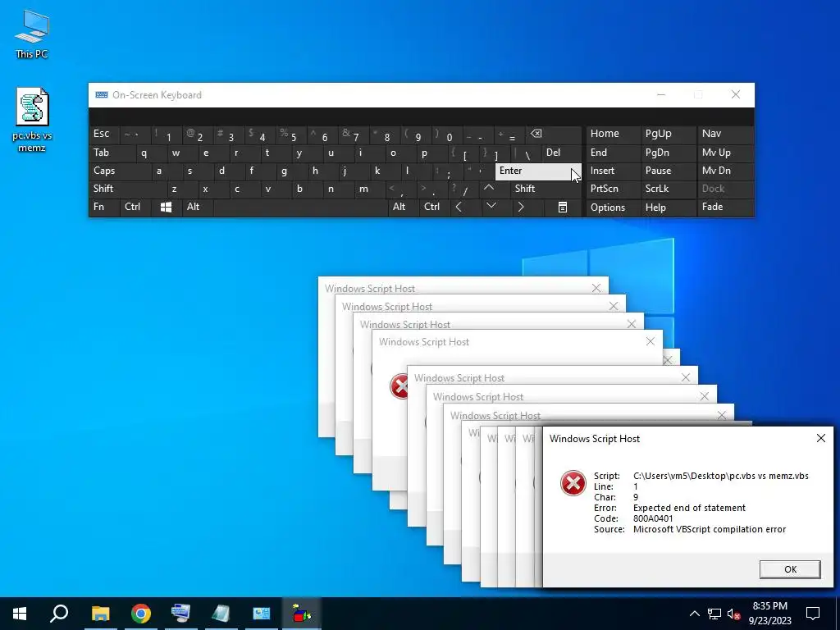Open the notification center icon
Image resolution: width=840 pixels, height=630 pixels.
[813, 614]
